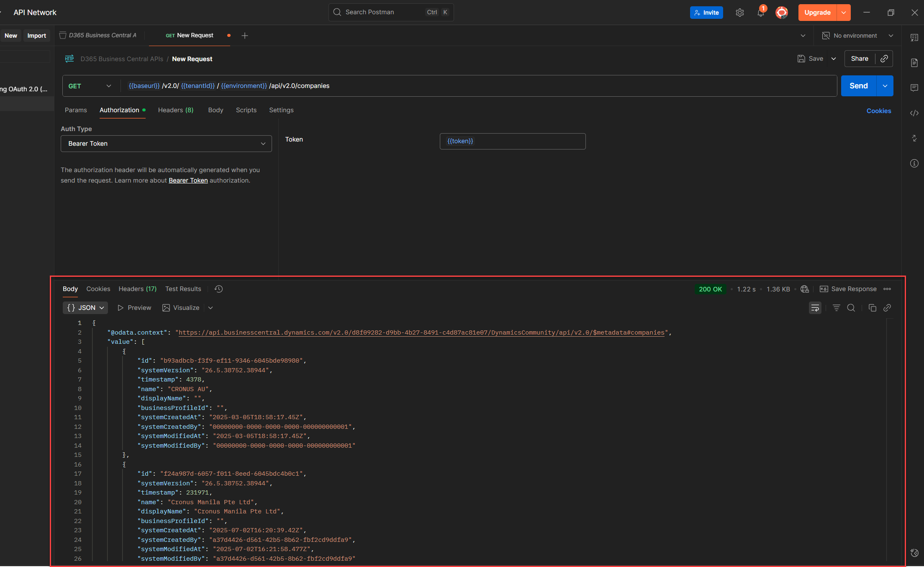The height and width of the screenshot is (567, 924).
Task: Open the code snippet panel icon
Action: tap(914, 113)
